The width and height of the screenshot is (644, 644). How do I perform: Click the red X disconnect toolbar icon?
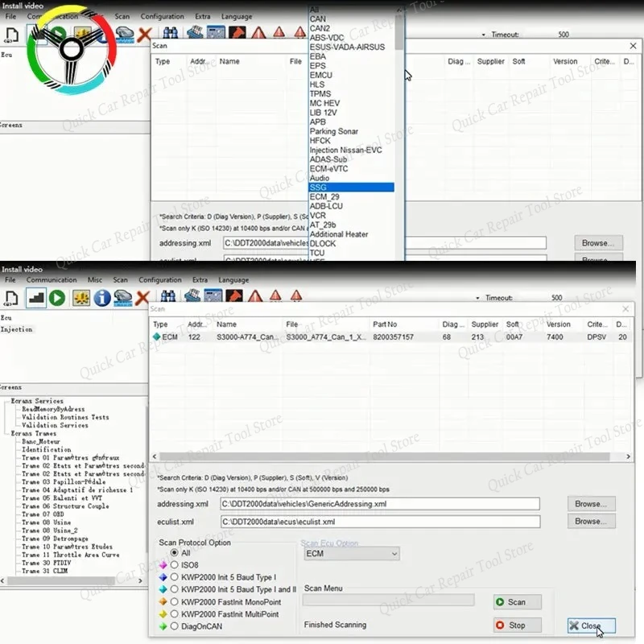tap(142, 297)
